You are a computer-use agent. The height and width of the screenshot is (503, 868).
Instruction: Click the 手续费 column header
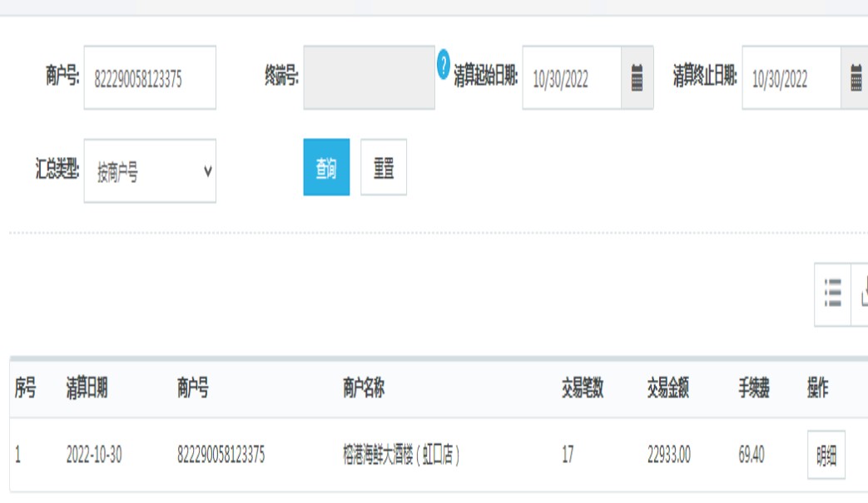point(753,388)
